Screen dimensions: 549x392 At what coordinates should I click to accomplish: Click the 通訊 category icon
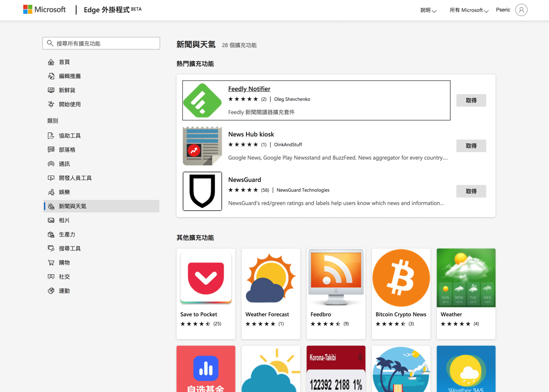pos(51,164)
